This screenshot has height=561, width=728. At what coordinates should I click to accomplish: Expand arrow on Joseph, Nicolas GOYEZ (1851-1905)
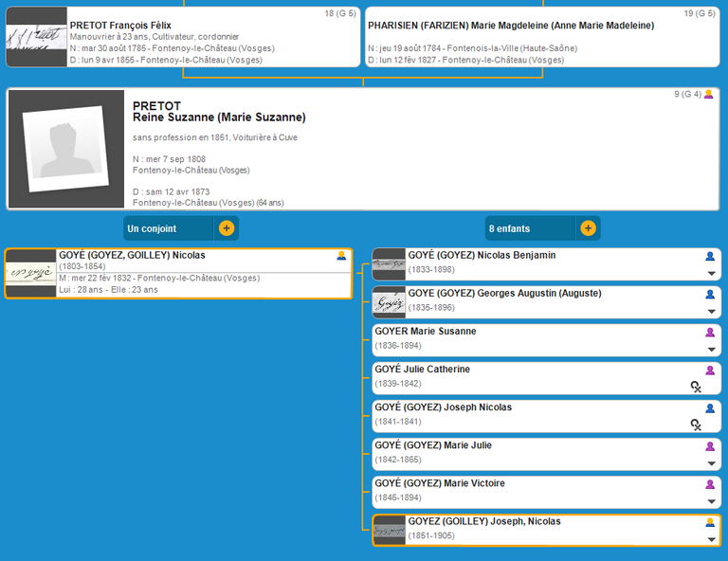(x=710, y=538)
